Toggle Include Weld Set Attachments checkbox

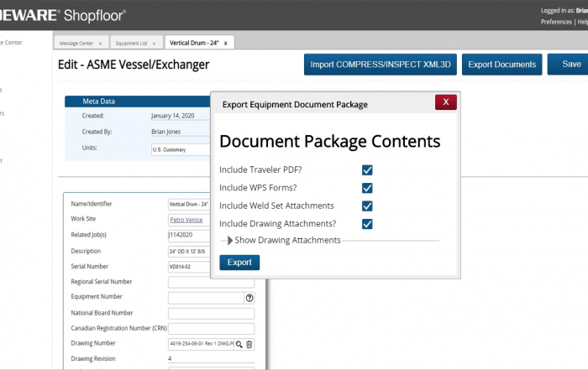click(367, 206)
